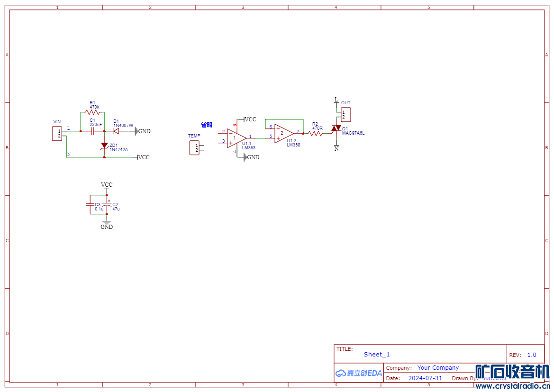Select the '47u' value label

(x=116, y=209)
